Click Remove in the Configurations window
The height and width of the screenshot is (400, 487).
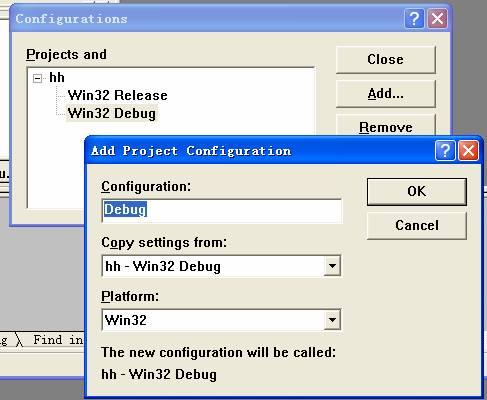click(x=386, y=126)
